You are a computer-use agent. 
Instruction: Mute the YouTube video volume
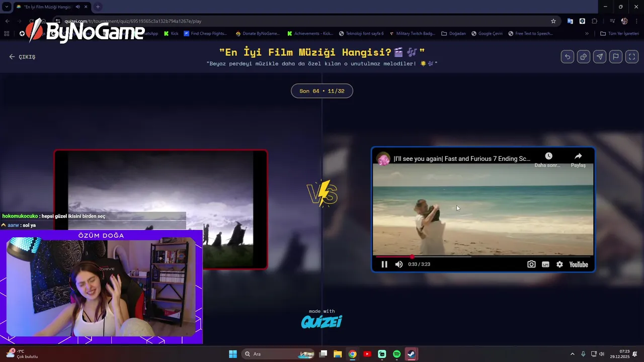(399, 264)
